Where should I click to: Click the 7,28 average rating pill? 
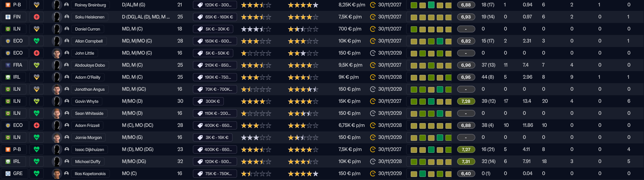pos(466,101)
